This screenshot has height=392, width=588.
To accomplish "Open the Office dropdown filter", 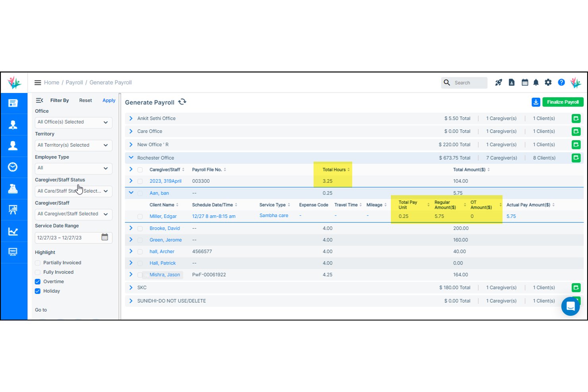I will pyautogui.click(x=73, y=122).
